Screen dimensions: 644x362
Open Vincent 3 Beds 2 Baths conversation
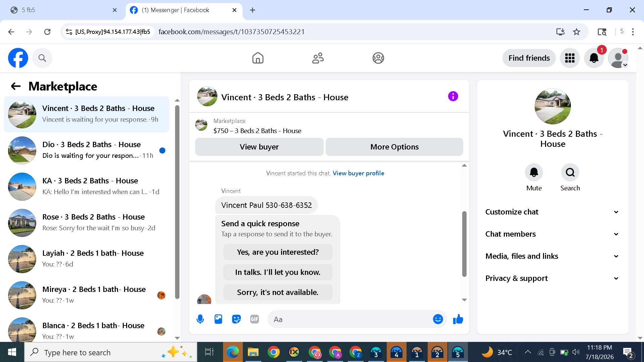87,114
